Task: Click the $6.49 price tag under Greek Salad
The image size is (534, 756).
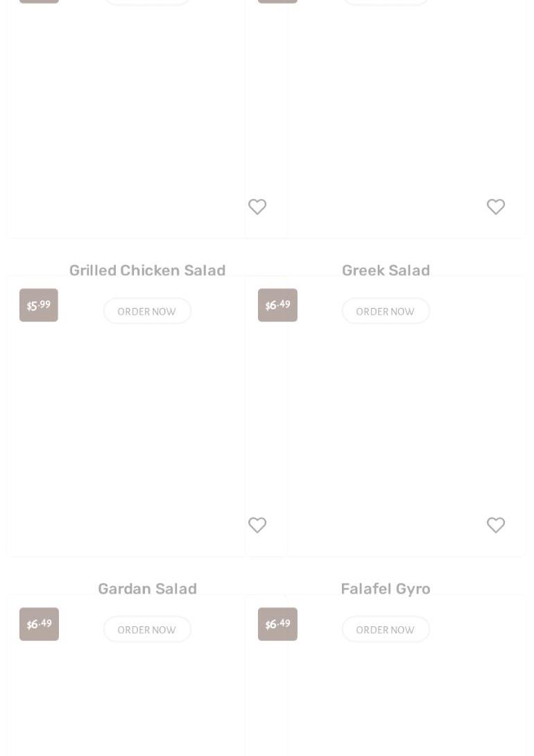Action: 277,305
